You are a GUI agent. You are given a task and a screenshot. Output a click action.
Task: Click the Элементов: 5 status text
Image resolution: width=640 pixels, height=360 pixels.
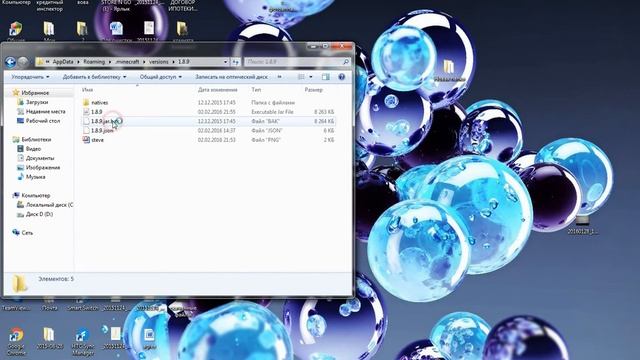(56, 279)
